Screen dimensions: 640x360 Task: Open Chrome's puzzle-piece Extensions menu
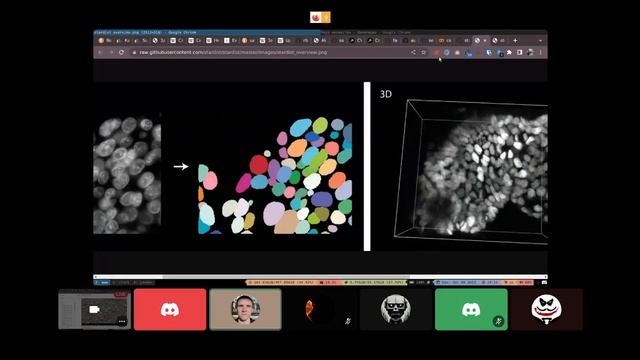[509, 52]
